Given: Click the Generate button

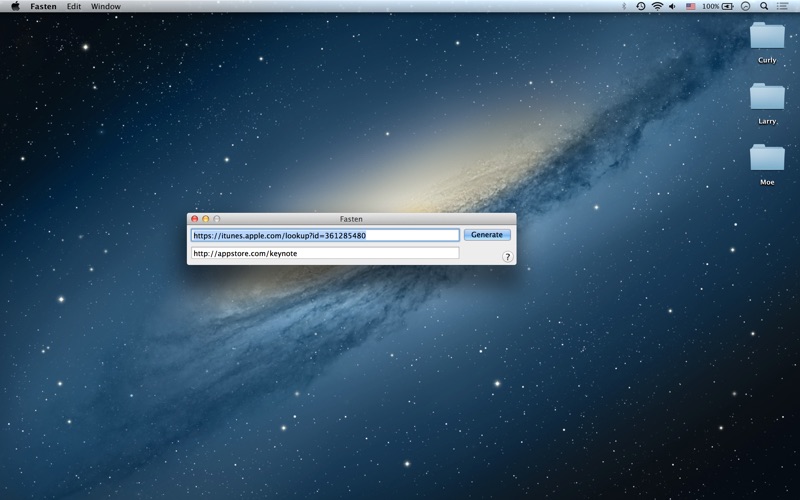Looking at the screenshot, I should click(487, 235).
